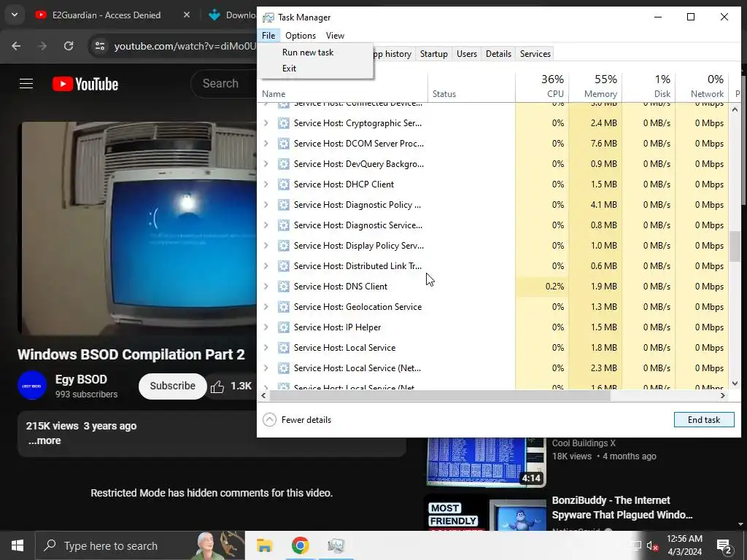Switch to the Services tab

click(535, 54)
